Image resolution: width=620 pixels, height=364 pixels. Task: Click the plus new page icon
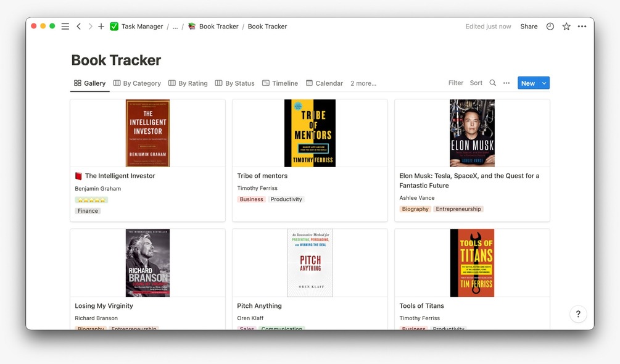point(101,27)
